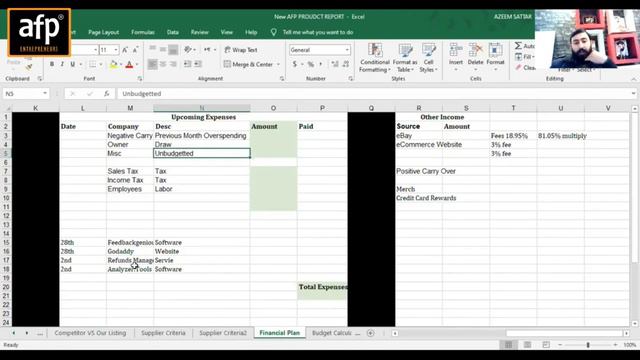The image size is (640, 360).
Task: Click the Name Box showing N5
Action: pyautogui.click(x=22, y=94)
